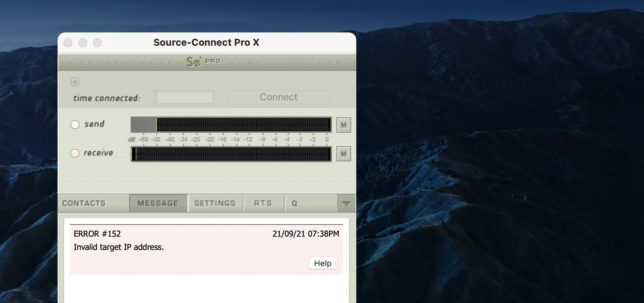The width and height of the screenshot is (644, 303).
Task: Select the Invalid target IP address message
Action: click(x=118, y=247)
